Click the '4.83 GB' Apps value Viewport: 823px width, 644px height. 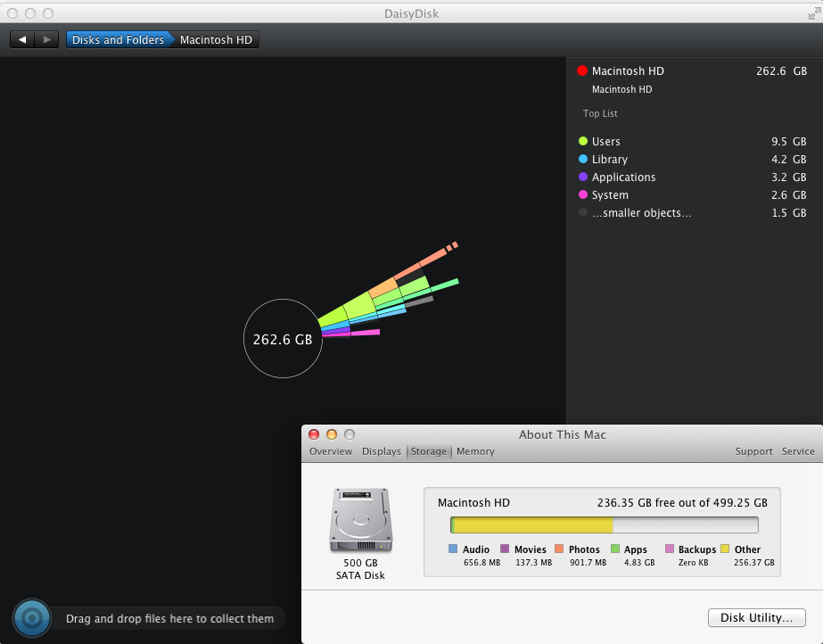pos(639,563)
